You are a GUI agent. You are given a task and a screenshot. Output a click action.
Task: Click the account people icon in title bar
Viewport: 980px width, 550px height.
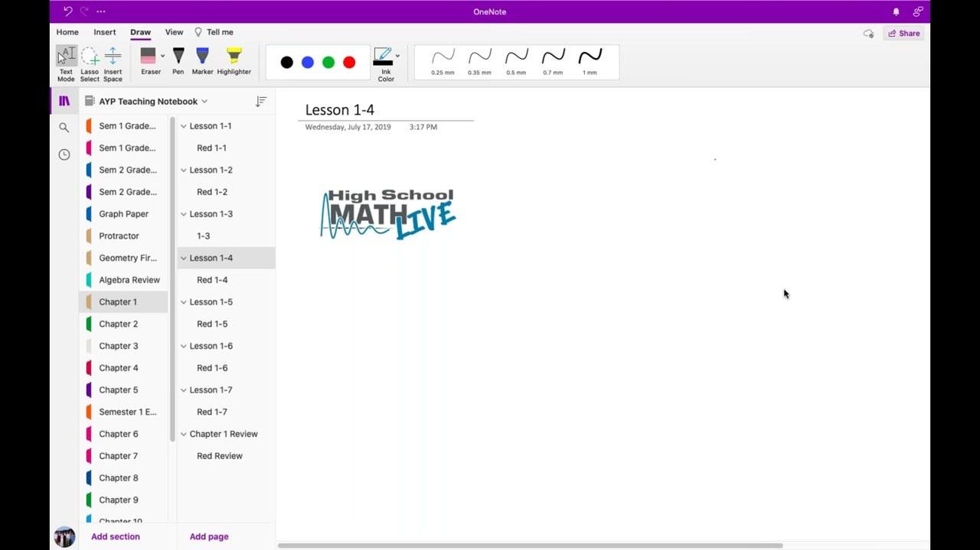917,11
